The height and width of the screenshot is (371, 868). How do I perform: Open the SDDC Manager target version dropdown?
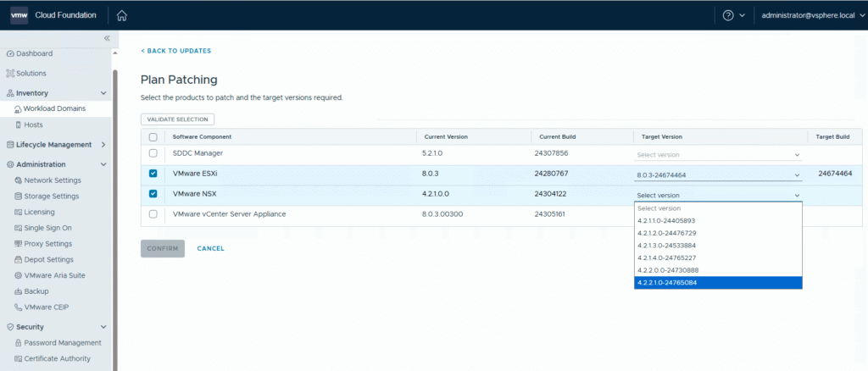pyautogui.click(x=717, y=155)
